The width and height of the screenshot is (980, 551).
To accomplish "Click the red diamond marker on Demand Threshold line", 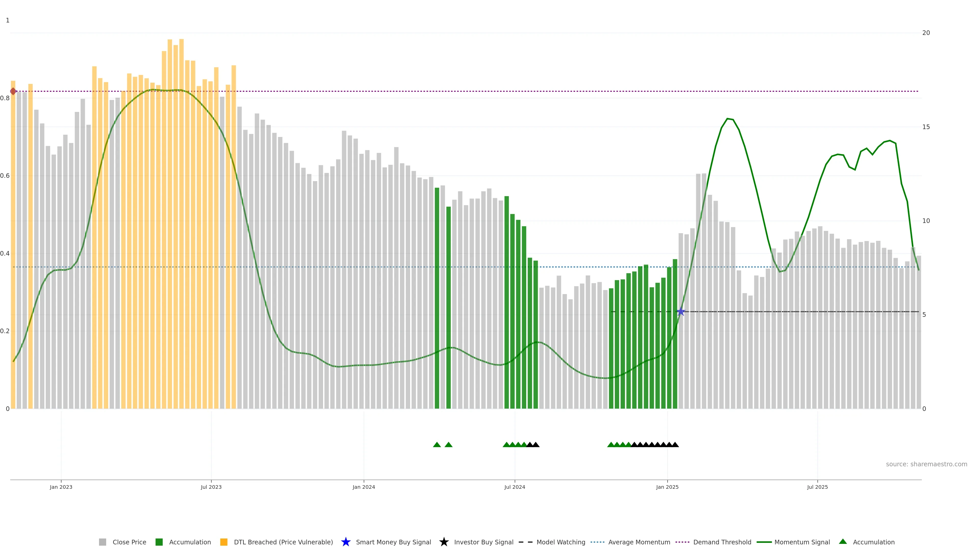I will pyautogui.click(x=13, y=91).
